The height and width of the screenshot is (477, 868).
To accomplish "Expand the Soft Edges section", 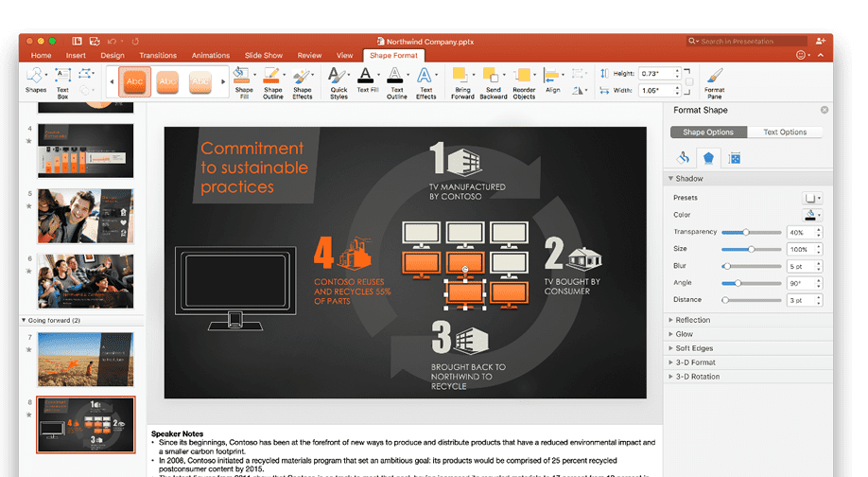I will [x=670, y=348].
